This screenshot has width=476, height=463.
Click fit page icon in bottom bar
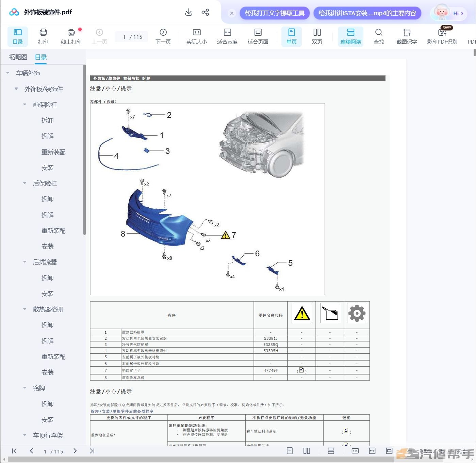[389, 451]
